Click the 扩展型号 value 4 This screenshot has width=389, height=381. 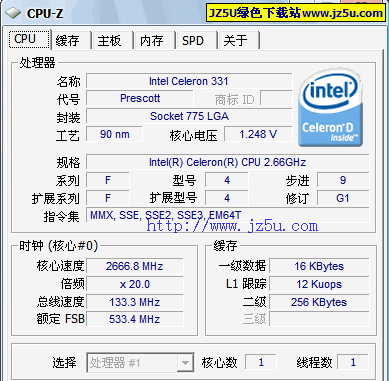227,198
